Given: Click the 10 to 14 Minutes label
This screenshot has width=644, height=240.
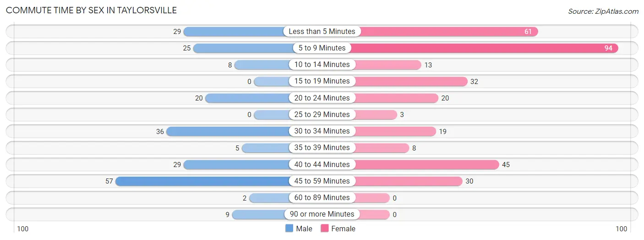Looking at the screenshot, I should [322, 65].
